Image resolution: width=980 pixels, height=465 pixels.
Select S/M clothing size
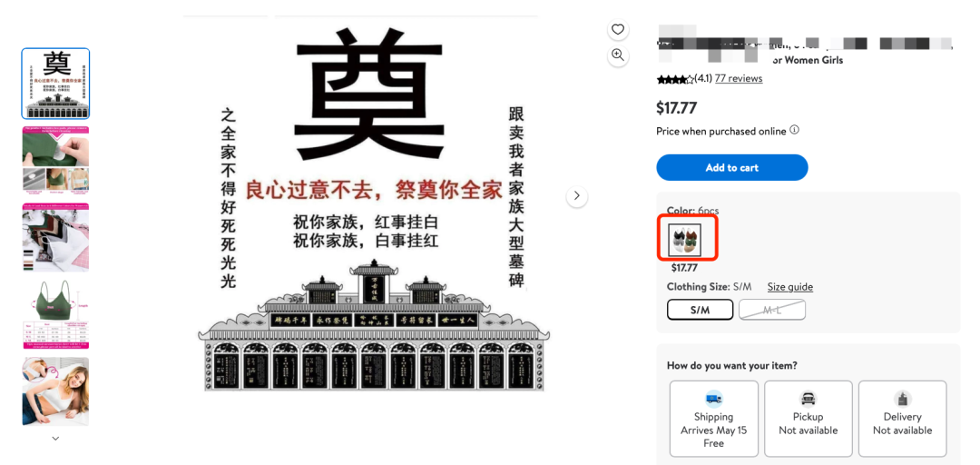pos(700,310)
